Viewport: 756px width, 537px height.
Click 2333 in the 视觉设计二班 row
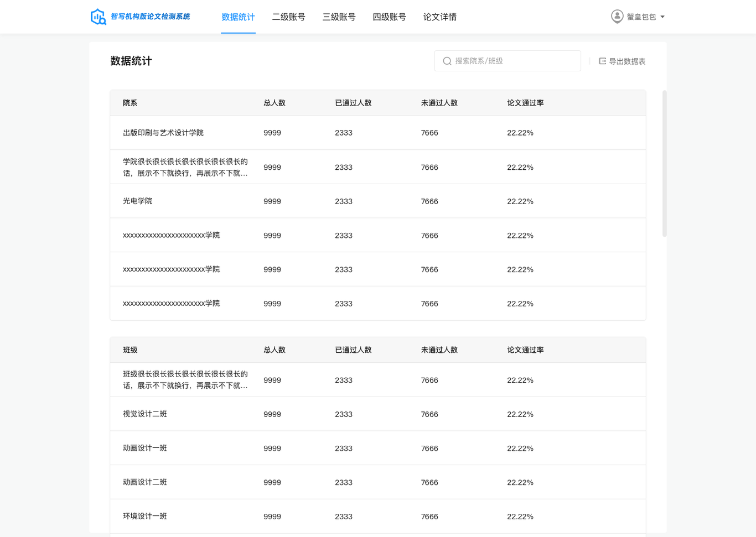click(344, 414)
